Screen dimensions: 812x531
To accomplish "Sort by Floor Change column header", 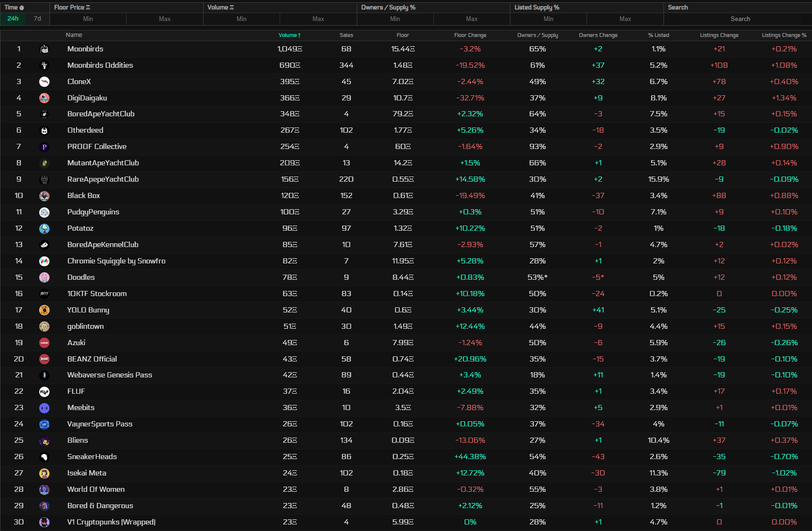I will (470, 35).
